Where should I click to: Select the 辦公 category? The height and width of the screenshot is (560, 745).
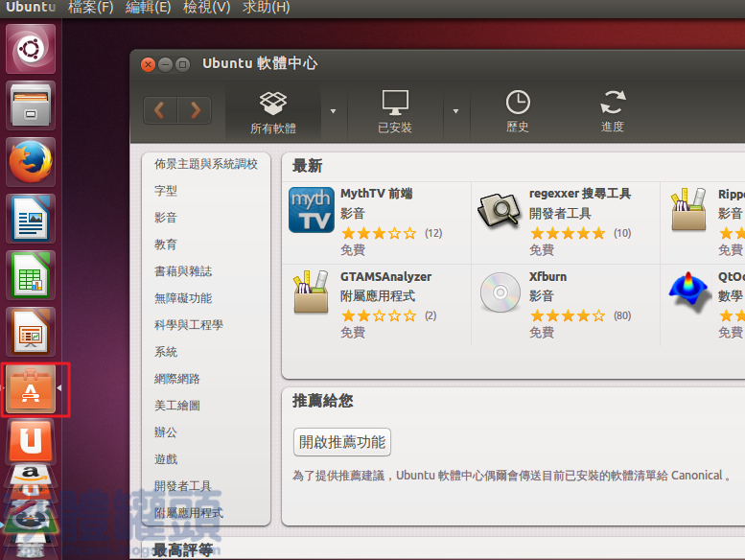[x=165, y=432]
